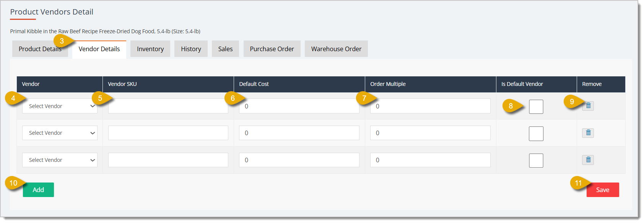The image size is (644, 223).
Task: Click the Product Vendors Detail title
Action: pyautogui.click(x=52, y=12)
